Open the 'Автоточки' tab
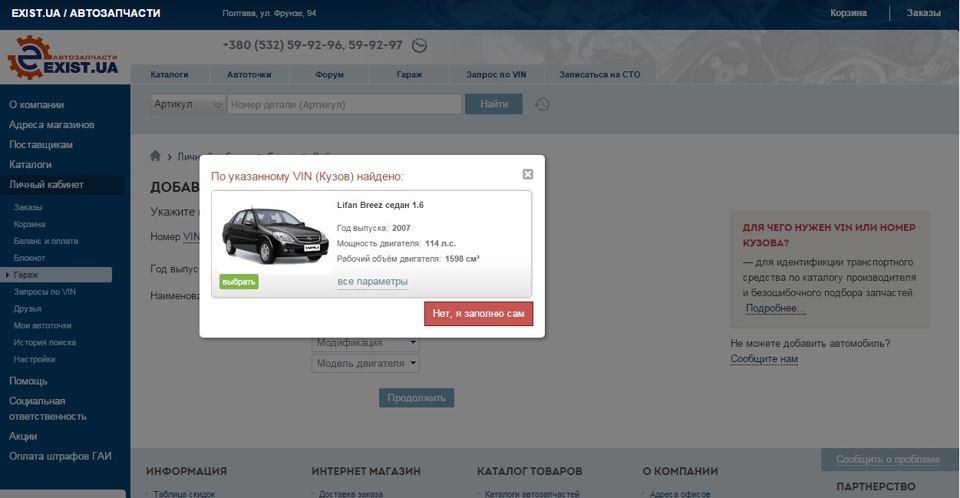The height and width of the screenshot is (498, 960). coord(249,74)
